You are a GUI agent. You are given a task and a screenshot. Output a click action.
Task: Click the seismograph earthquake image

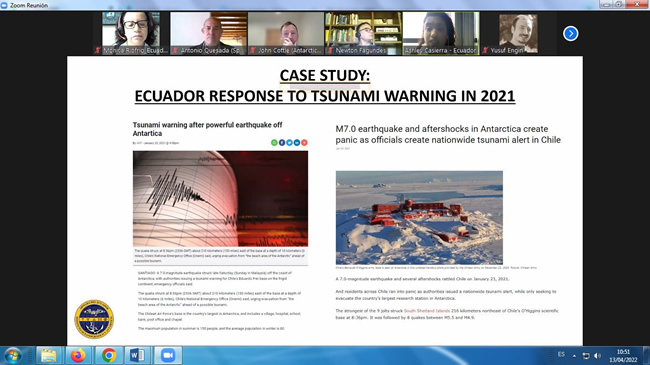pos(220,199)
